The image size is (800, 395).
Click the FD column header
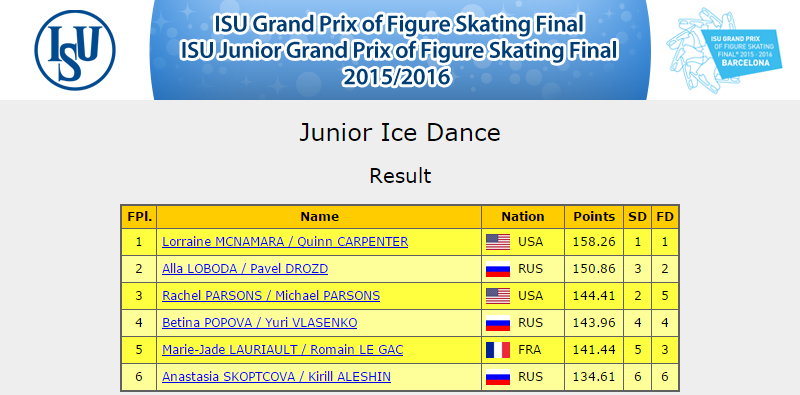665,217
